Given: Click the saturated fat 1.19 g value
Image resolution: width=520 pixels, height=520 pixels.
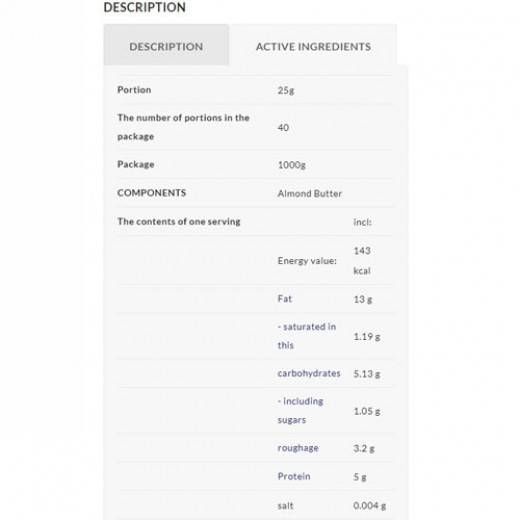Looking at the screenshot, I should point(367,336).
